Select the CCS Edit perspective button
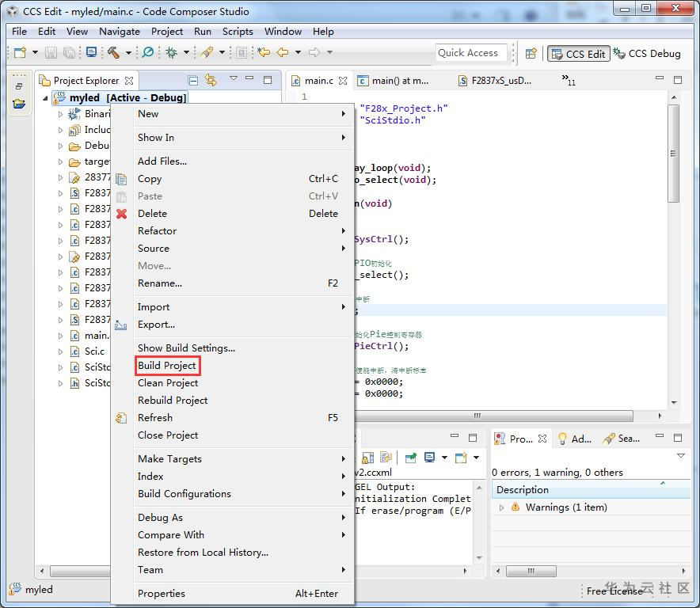 pos(578,54)
